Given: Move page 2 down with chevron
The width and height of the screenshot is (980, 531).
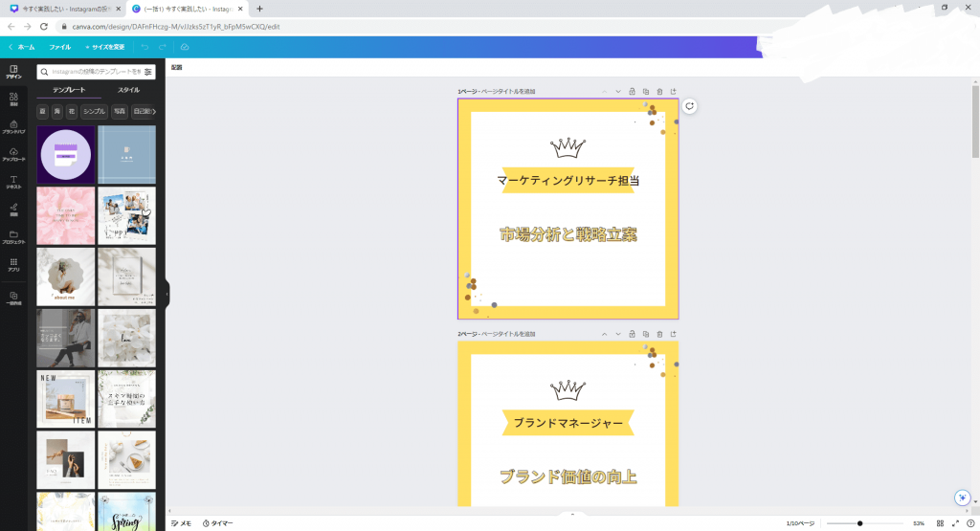Looking at the screenshot, I should (x=618, y=334).
